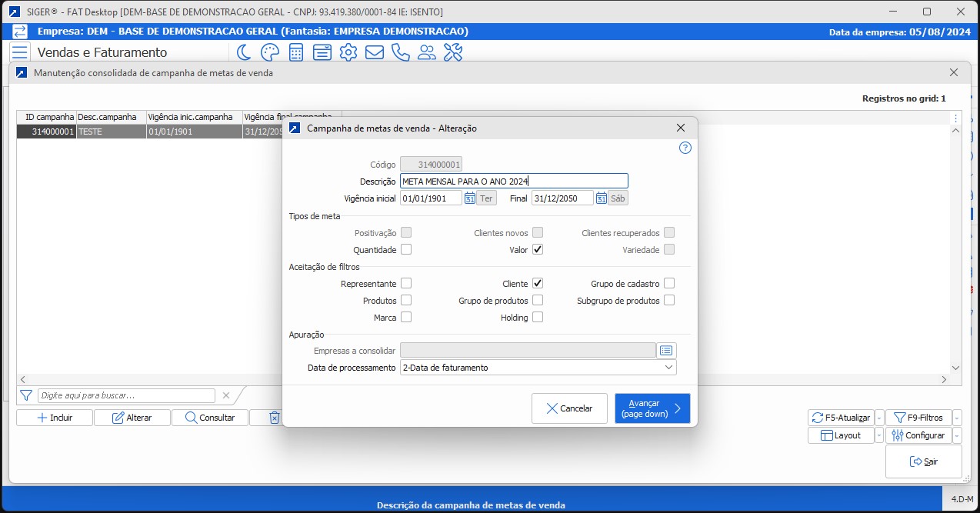
Task: Open the hamburger main menu
Action: (20, 52)
